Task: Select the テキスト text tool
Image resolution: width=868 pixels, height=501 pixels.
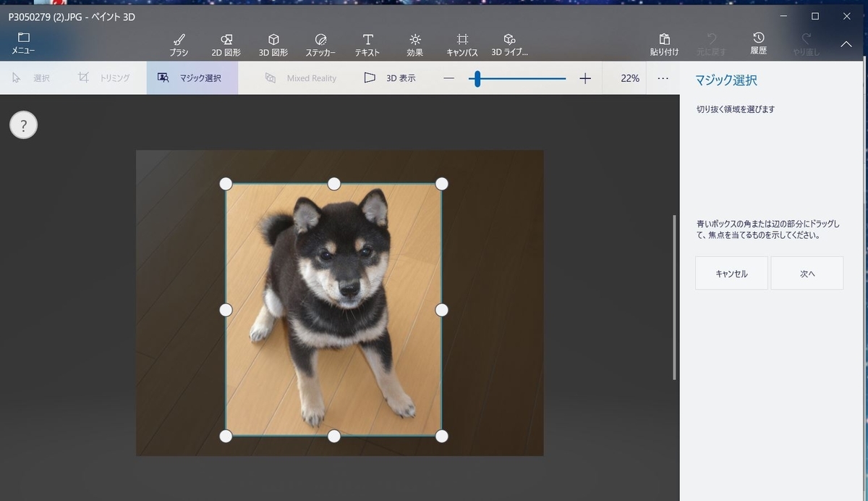Action: [367, 44]
